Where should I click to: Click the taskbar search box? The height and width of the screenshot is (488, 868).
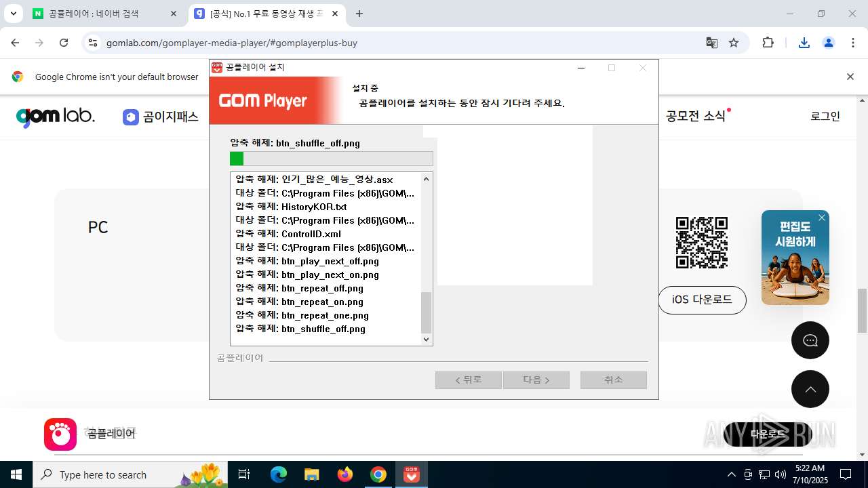click(130, 474)
